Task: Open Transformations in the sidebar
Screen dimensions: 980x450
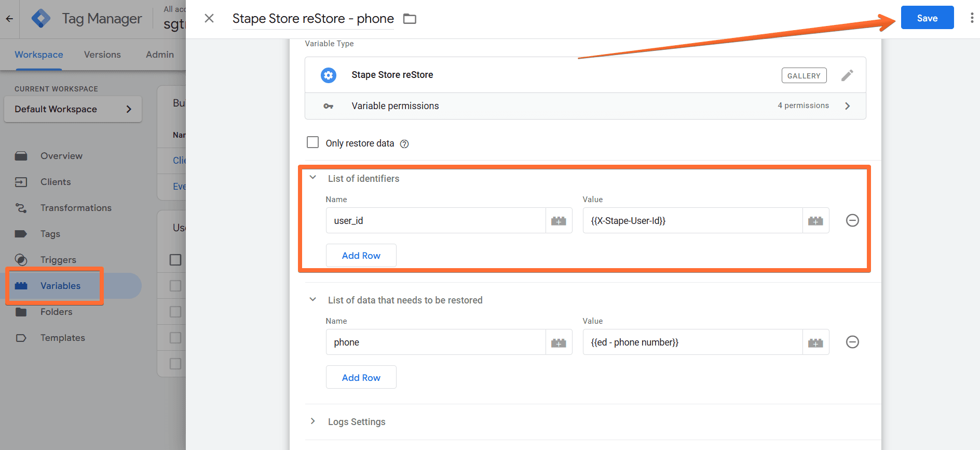Action: click(76, 208)
